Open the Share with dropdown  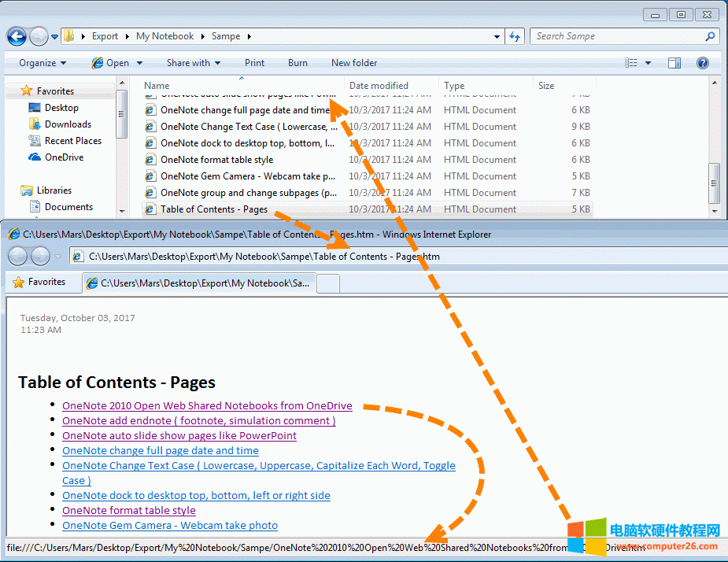tap(193, 63)
